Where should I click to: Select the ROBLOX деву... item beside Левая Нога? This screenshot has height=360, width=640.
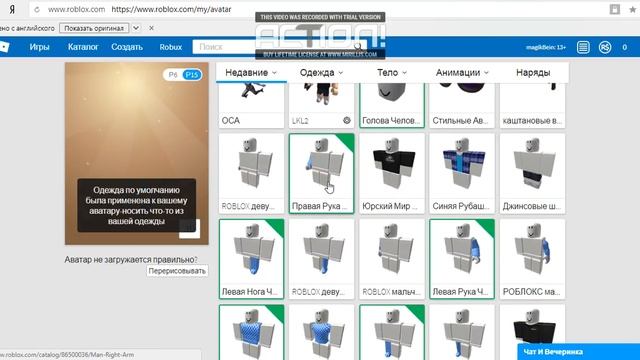(x=321, y=259)
